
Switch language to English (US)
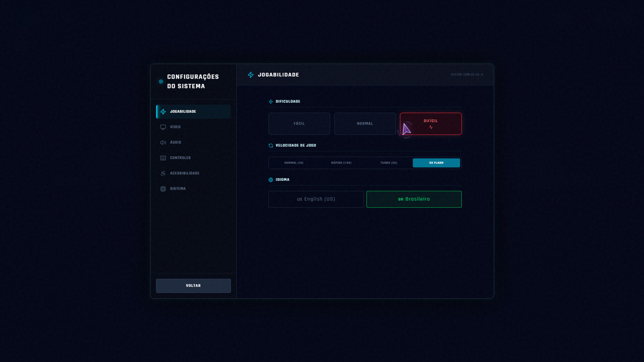pyautogui.click(x=316, y=199)
